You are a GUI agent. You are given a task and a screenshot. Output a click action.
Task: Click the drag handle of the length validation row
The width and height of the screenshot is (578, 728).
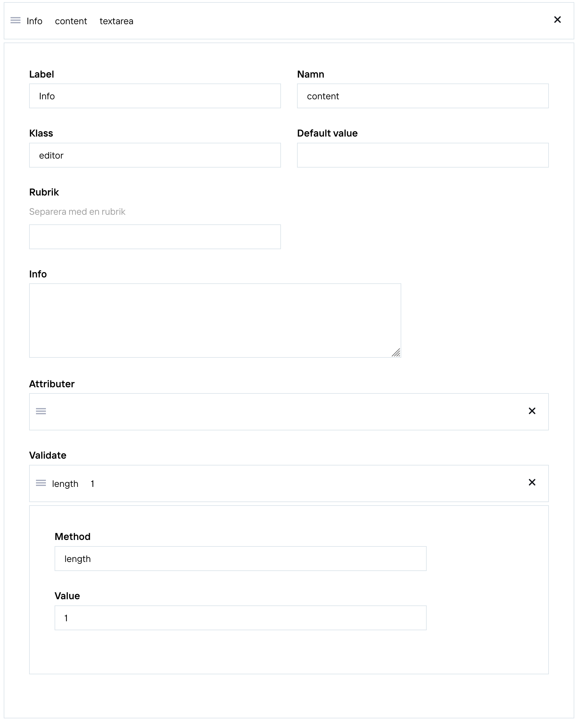[x=41, y=483]
